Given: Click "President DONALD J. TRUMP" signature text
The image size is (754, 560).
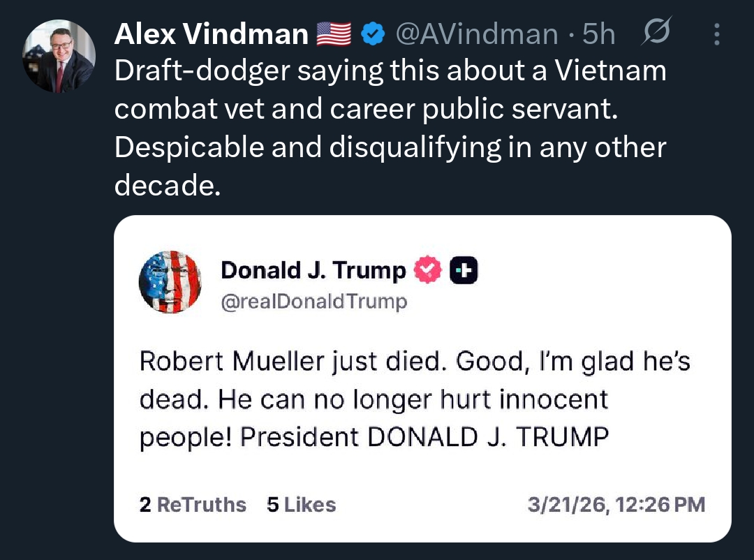Looking at the screenshot, I should [x=424, y=436].
